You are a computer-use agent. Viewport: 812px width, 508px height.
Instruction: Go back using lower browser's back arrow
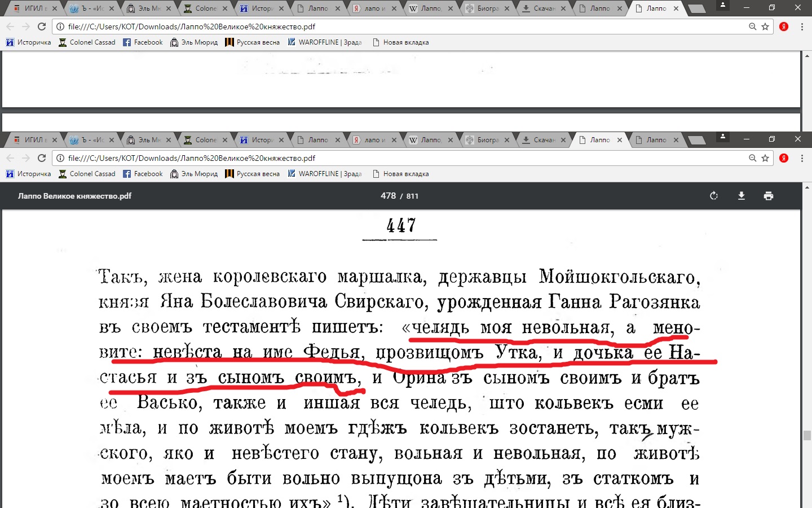click(10, 158)
